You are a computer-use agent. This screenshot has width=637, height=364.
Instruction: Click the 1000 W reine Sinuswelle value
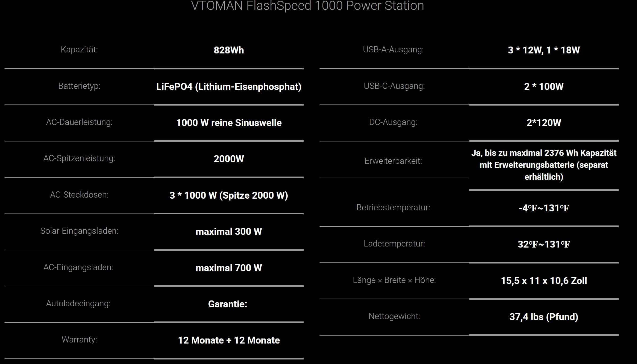(x=229, y=123)
